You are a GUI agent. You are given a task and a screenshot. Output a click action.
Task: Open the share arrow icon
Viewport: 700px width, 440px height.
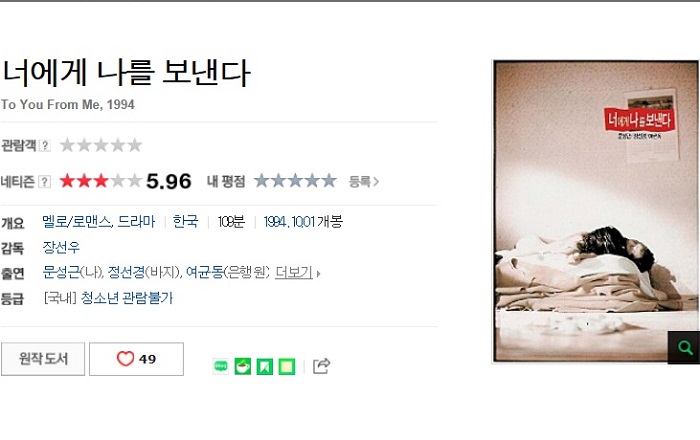pos(321,366)
